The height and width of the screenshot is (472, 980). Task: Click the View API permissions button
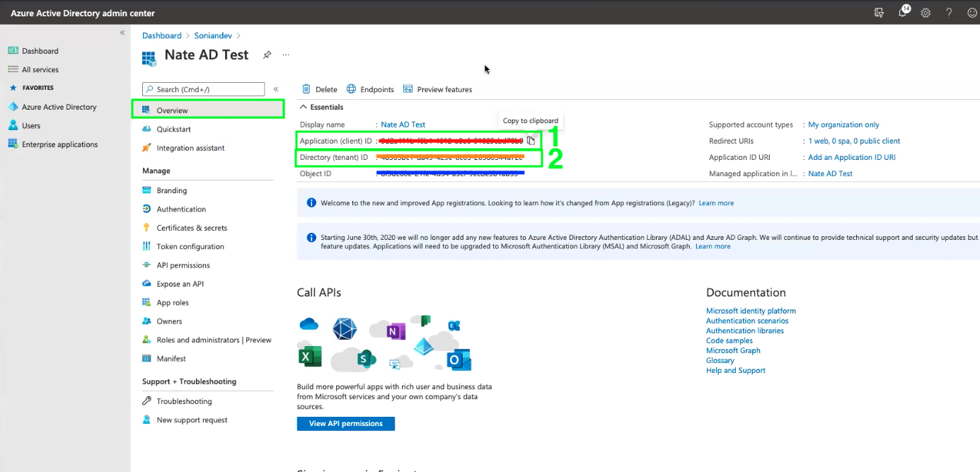click(346, 423)
